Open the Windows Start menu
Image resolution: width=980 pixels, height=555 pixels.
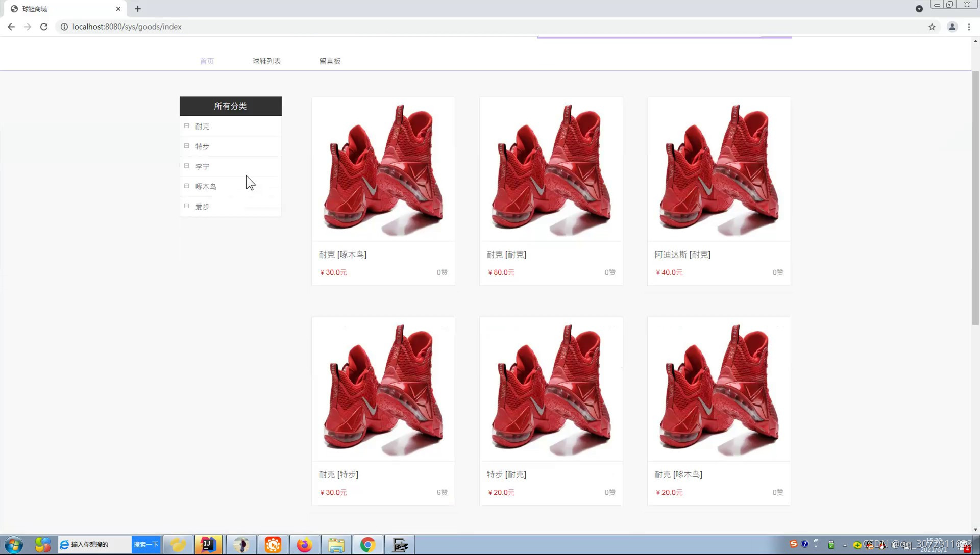click(14, 545)
